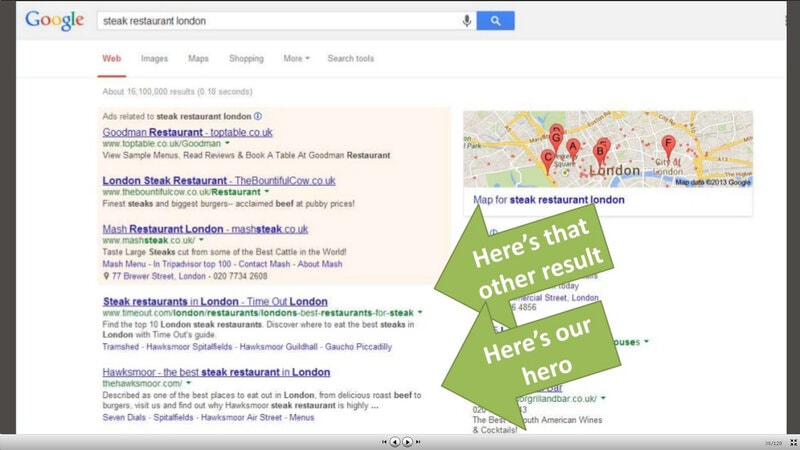Click the microphone voice search icon
Screen dimensions: 800x450
466,21
